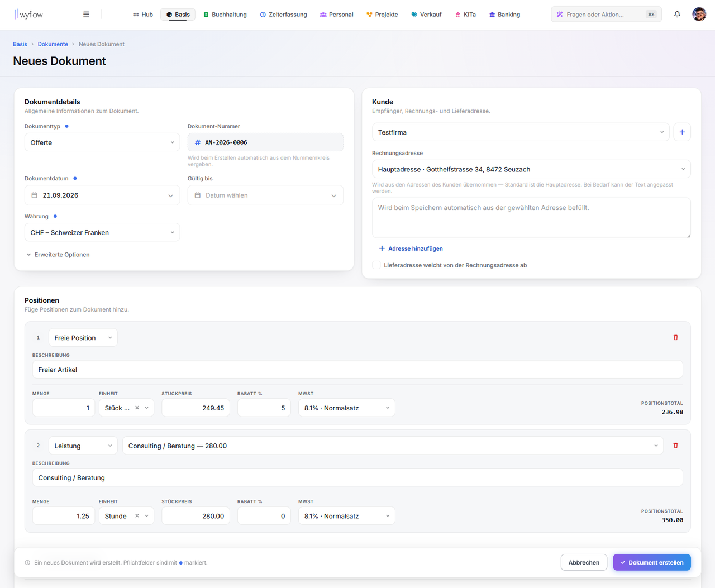Click the Freier Artikel description field

[357, 370]
